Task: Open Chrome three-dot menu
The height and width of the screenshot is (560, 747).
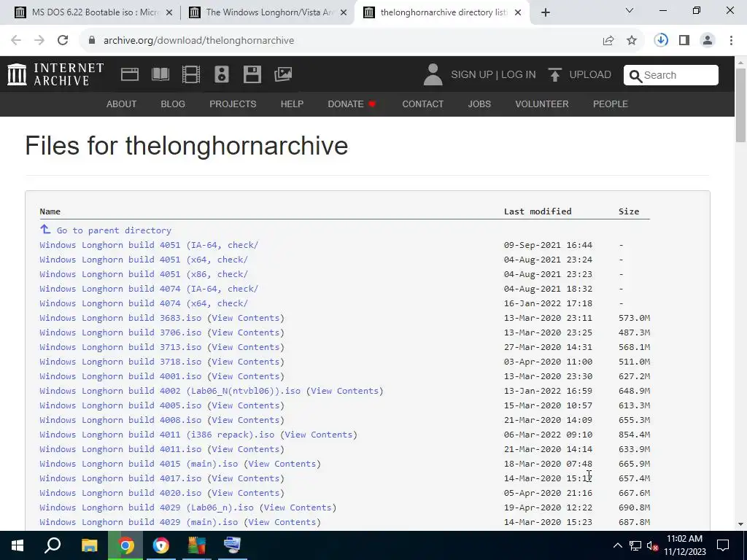Action: click(x=731, y=41)
